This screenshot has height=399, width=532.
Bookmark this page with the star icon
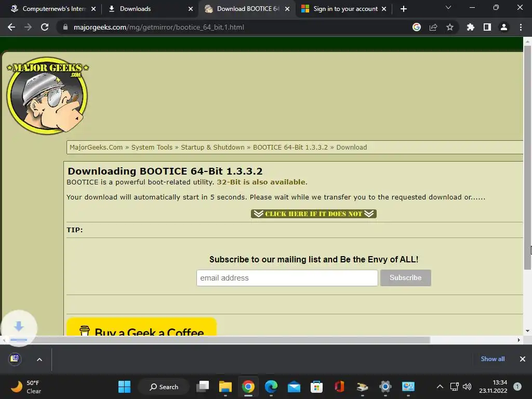point(450,27)
